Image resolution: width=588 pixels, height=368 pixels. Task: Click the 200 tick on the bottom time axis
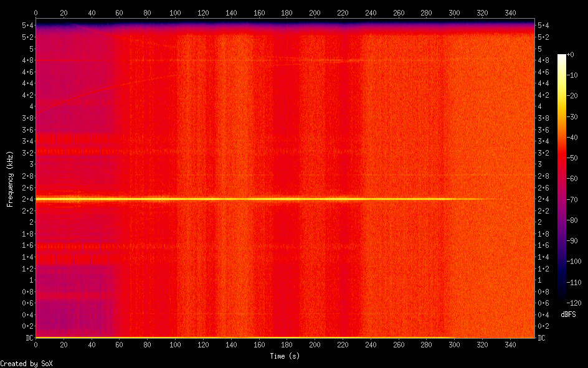point(315,344)
